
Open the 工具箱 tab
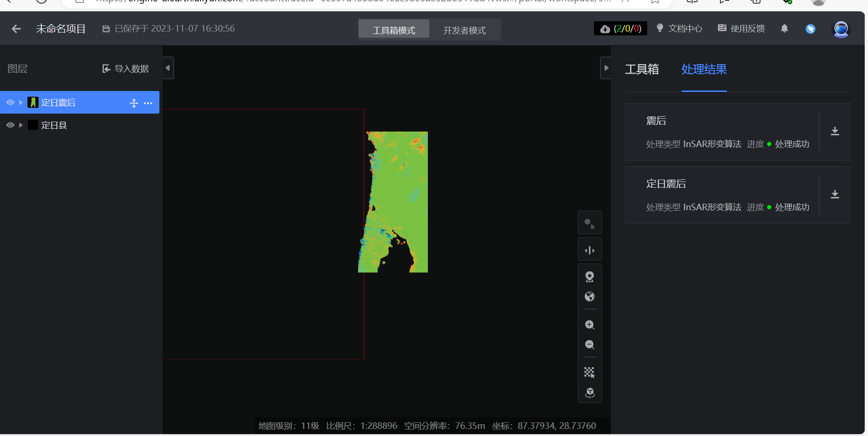(x=642, y=69)
